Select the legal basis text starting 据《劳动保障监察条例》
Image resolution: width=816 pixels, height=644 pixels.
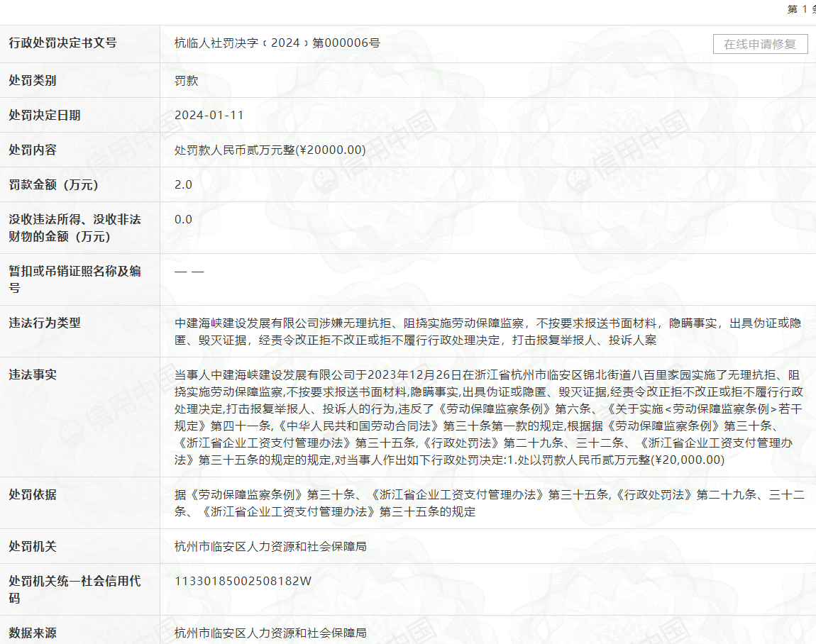(x=489, y=503)
